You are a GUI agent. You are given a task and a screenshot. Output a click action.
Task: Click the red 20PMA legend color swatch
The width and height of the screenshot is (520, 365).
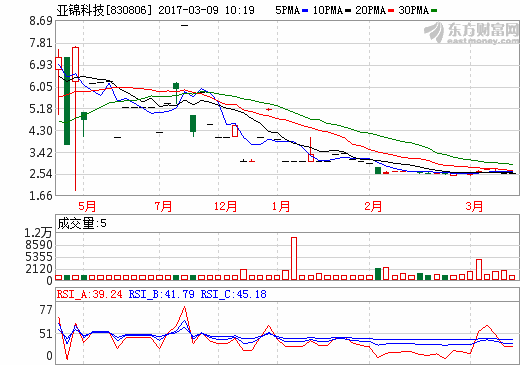coord(391,11)
